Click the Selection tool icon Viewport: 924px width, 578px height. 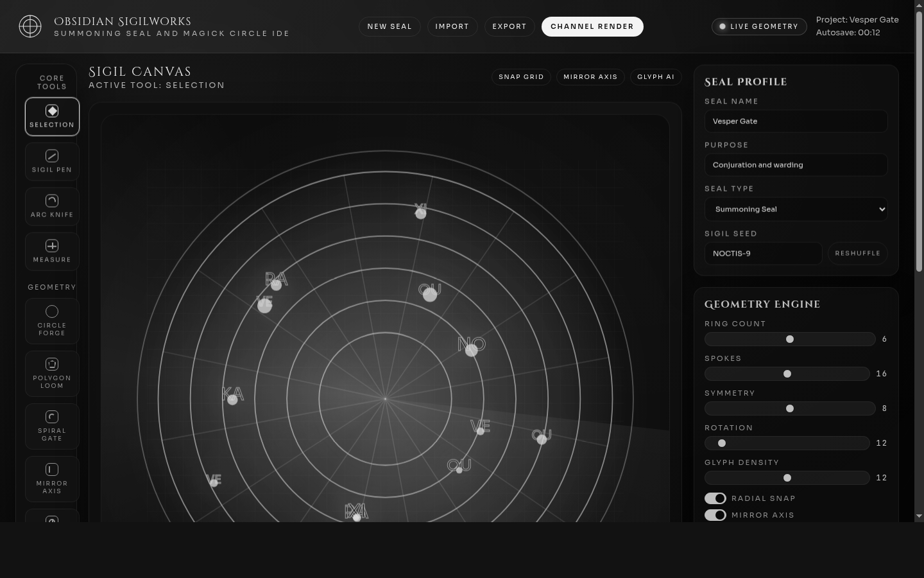[52, 111]
